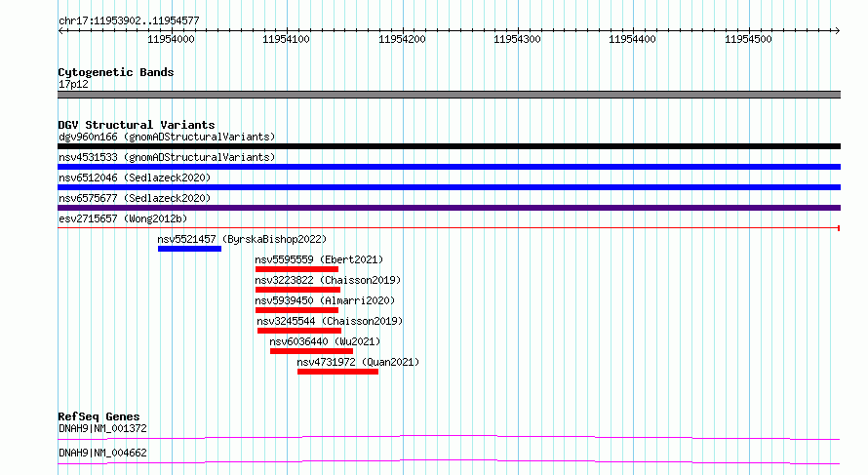Click the blue nsv6512046 variant bar
The width and height of the screenshot is (868, 475).
449,187
